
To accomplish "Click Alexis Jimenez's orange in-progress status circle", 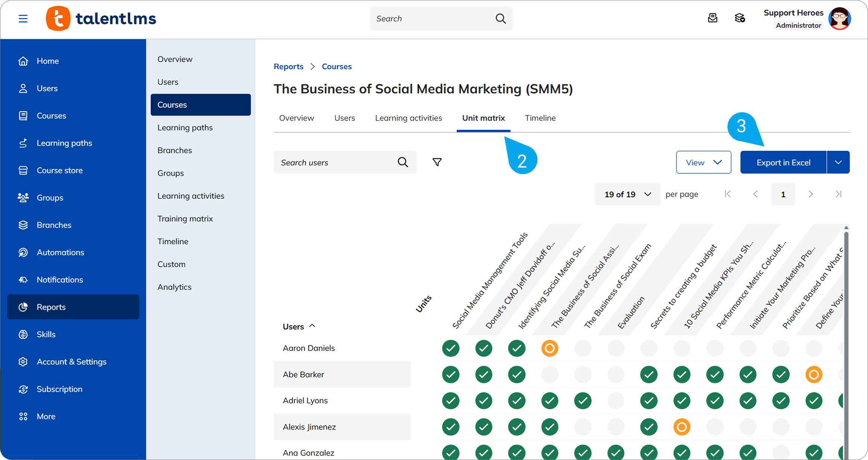I will click(x=682, y=427).
